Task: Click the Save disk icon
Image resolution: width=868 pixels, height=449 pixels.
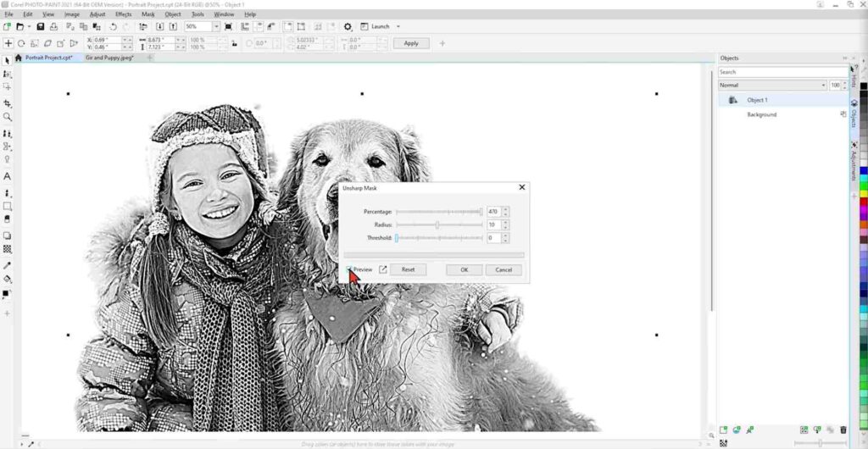Action: [x=41, y=26]
